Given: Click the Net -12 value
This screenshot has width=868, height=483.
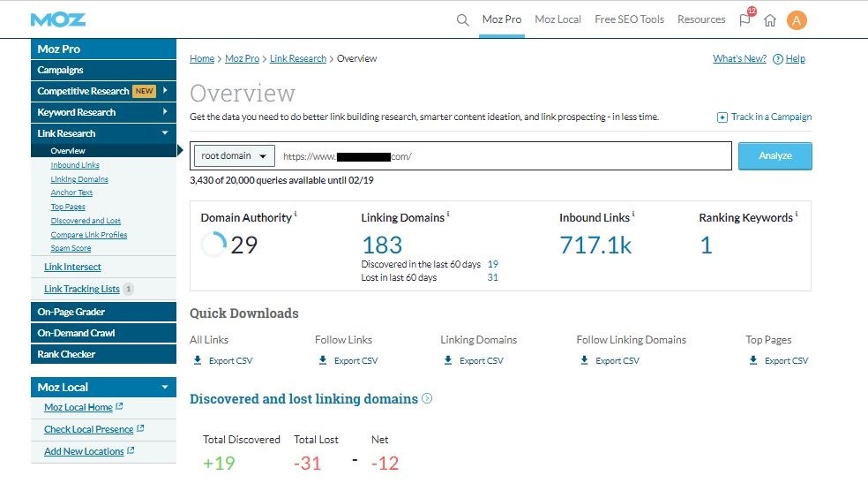Looking at the screenshot, I should coord(385,463).
